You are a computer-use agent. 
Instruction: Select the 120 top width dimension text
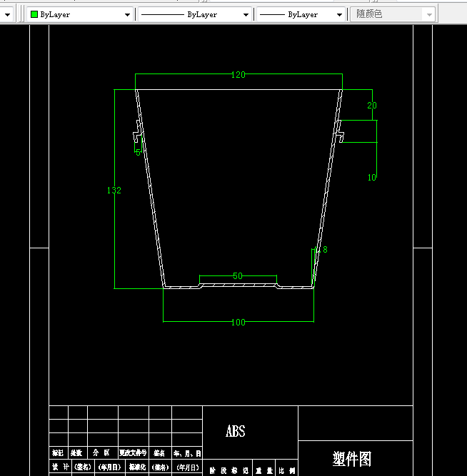238,74
